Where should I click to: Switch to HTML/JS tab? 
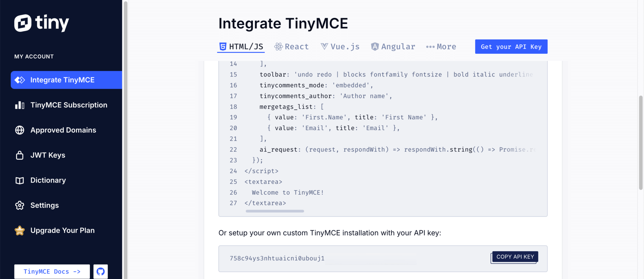pos(241,47)
